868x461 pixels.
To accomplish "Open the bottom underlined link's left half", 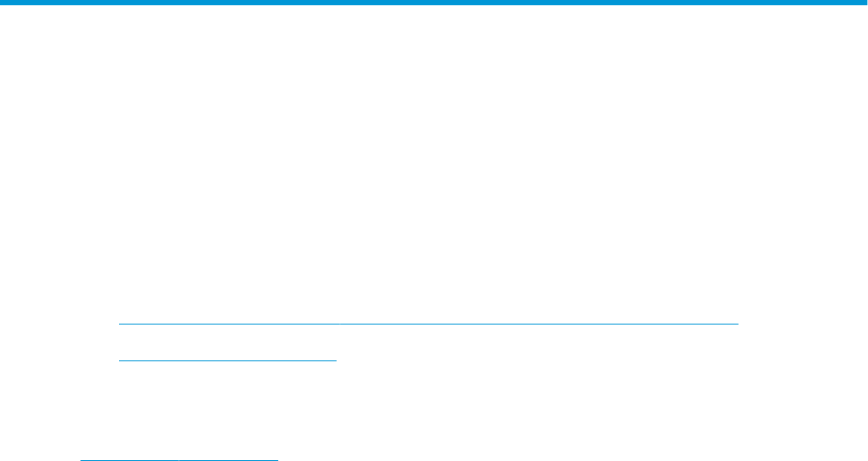I will click(129, 460).
